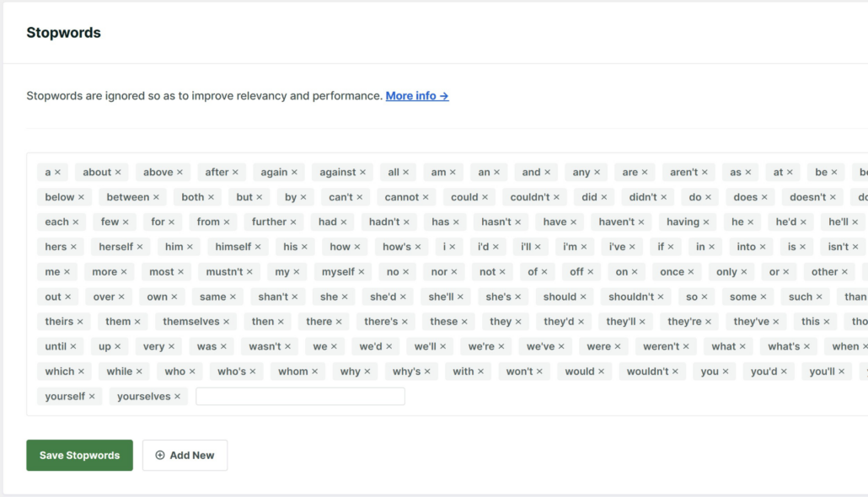Select the 'would' stopword label
The image size is (868, 497).
pos(580,371)
